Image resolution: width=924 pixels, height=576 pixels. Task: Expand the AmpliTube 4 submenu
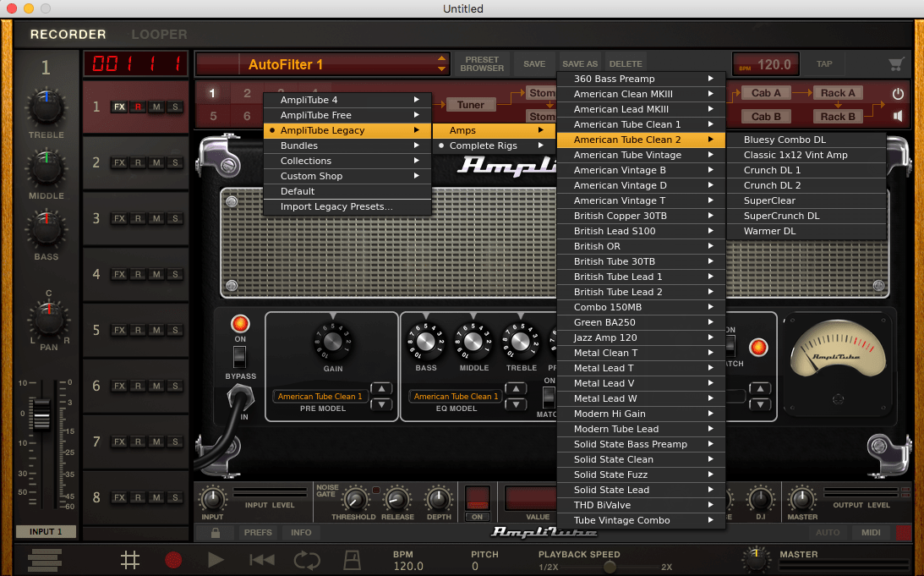coord(347,100)
